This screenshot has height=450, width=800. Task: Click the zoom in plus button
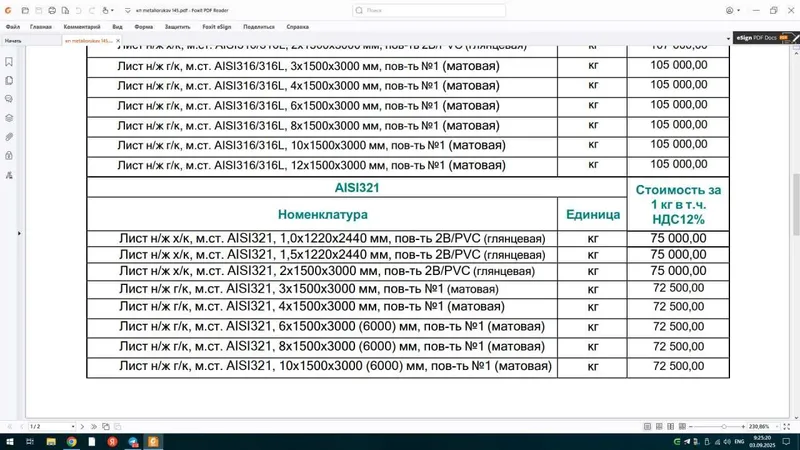click(x=743, y=427)
